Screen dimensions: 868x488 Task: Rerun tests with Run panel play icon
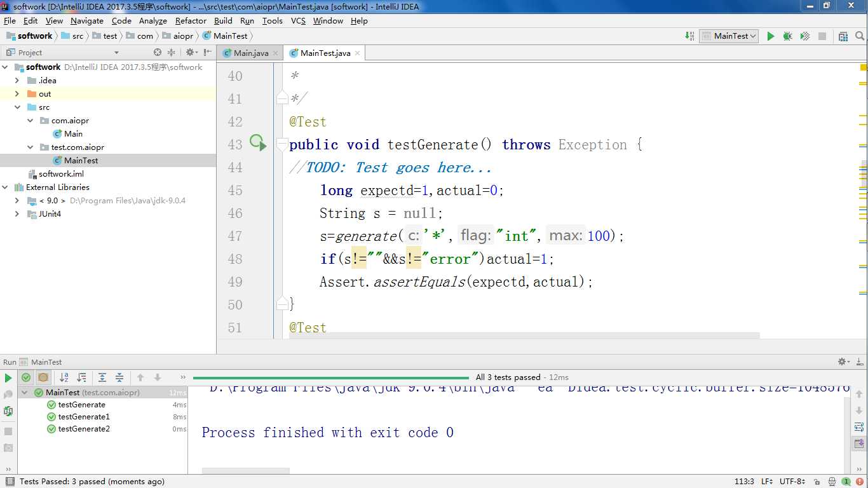pos(8,378)
